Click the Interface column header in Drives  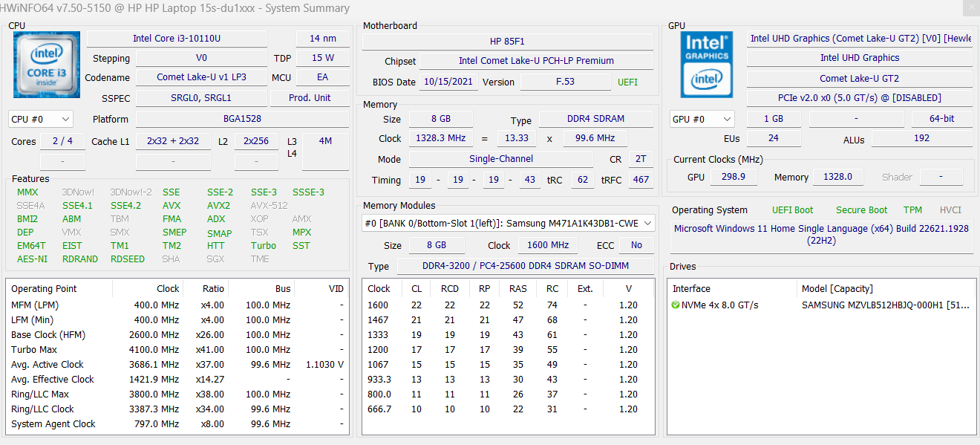(733, 288)
